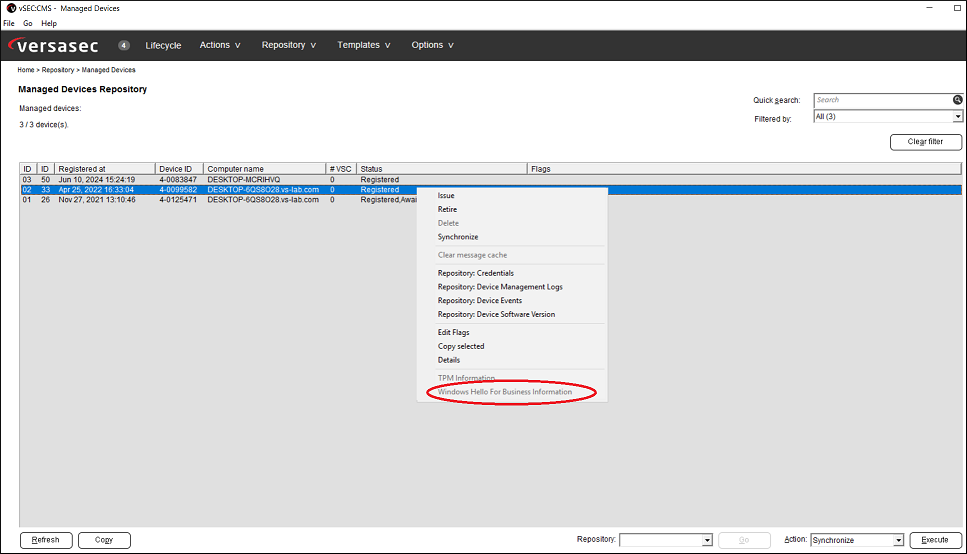Sort by Status column header
The height and width of the screenshot is (554, 967).
(442, 168)
